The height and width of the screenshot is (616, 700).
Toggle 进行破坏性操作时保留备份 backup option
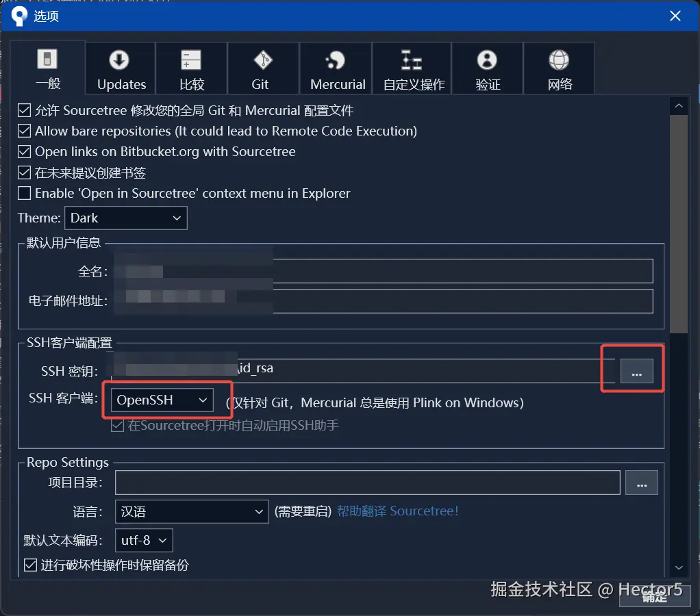[x=24, y=565]
